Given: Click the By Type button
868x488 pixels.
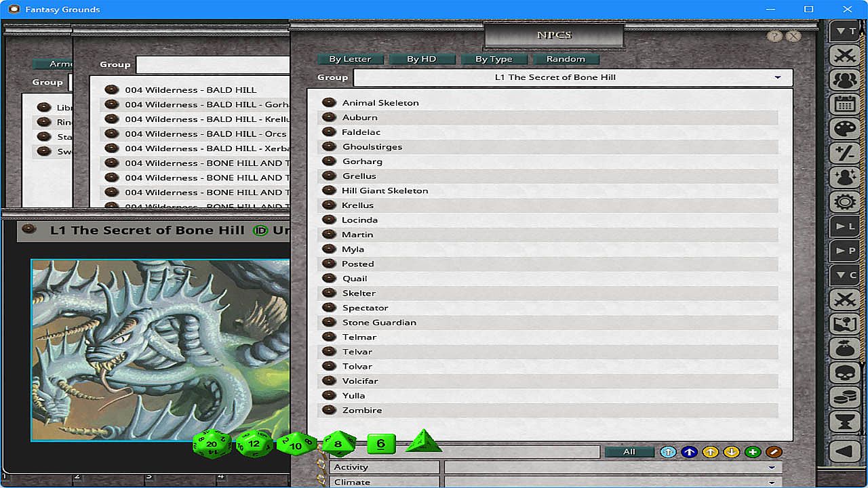Looking at the screenshot, I should pos(494,59).
